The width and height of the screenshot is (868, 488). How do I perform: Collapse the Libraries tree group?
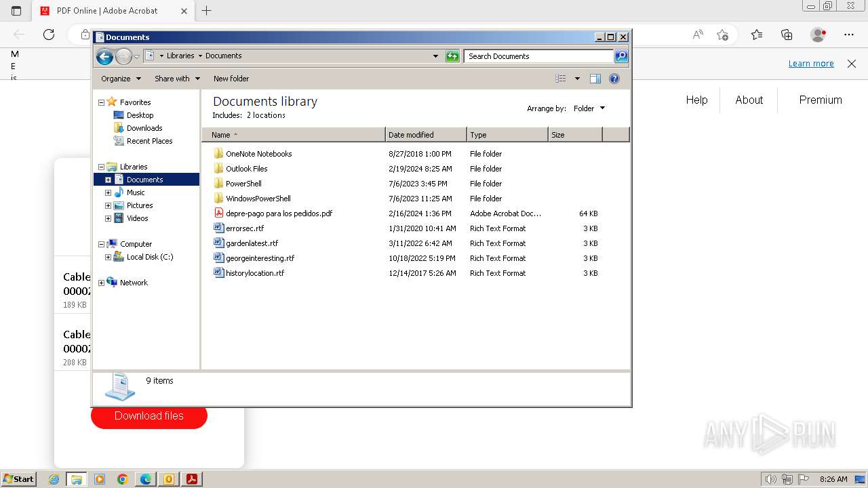tap(101, 167)
